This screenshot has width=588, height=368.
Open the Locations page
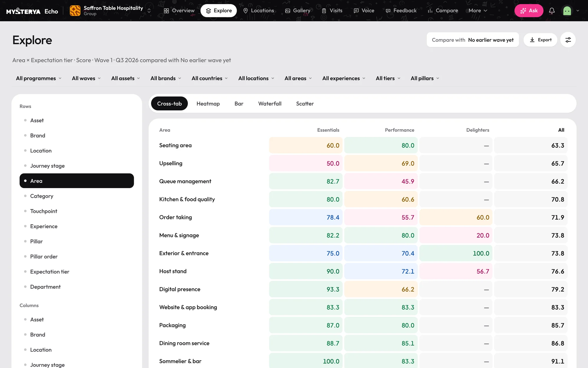tap(259, 11)
